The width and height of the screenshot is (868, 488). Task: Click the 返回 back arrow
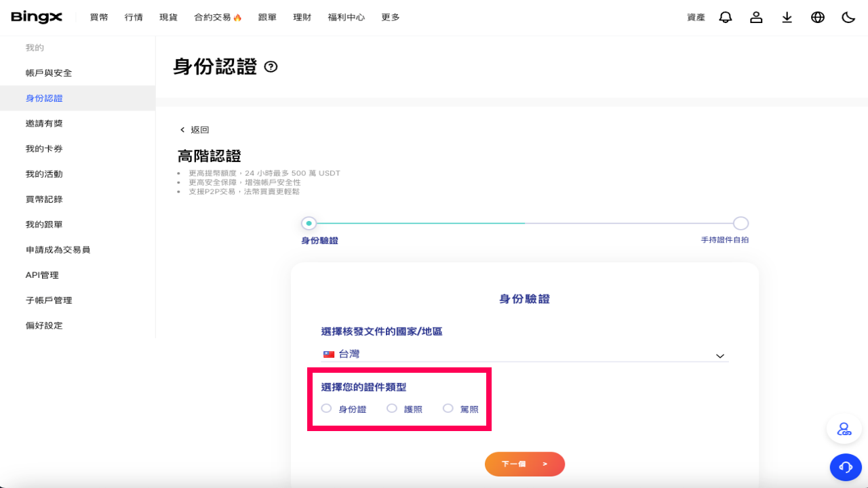tap(182, 129)
